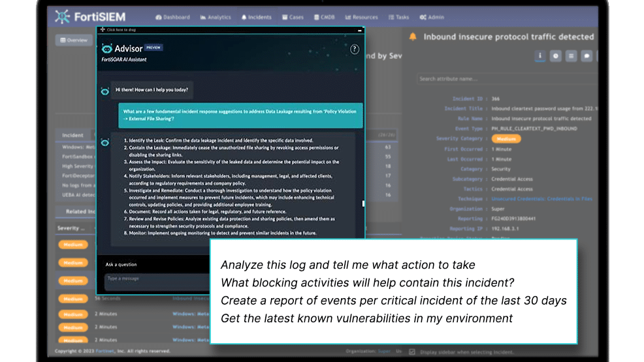Click Organization Super link in footer
Image resolution: width=644 pixels, height=362 pixels.
(384, 351)
